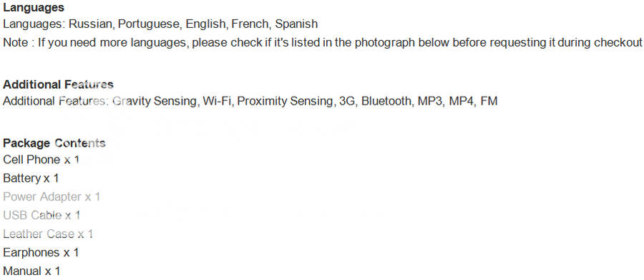
Task: Click the Wi-Fi feature text
Action: pos(218,101)
